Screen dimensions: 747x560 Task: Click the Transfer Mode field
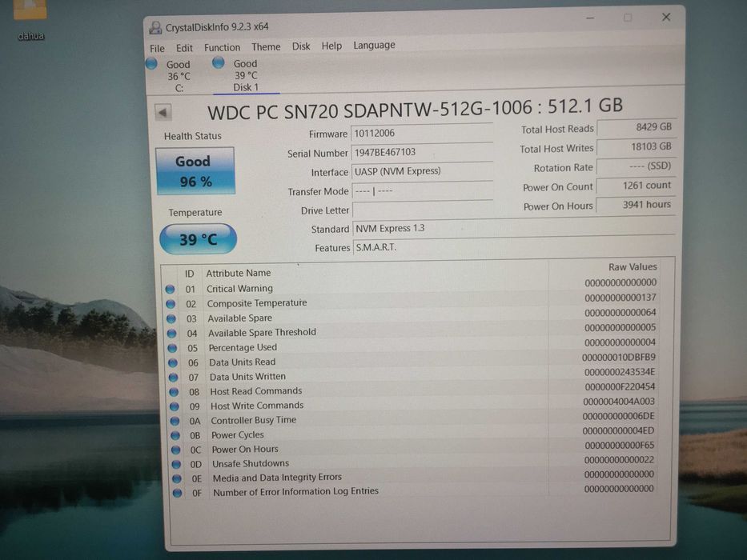pyautogui.click(x=423, y=190)
